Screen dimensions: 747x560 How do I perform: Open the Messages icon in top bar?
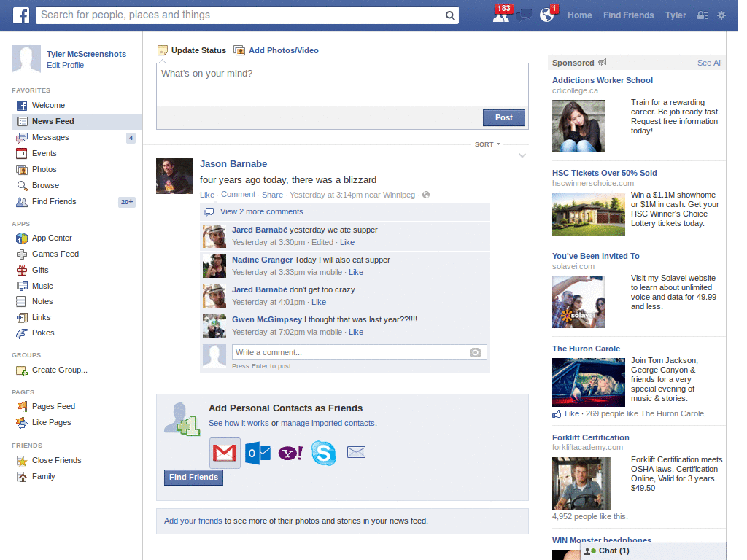click(524, 16)
